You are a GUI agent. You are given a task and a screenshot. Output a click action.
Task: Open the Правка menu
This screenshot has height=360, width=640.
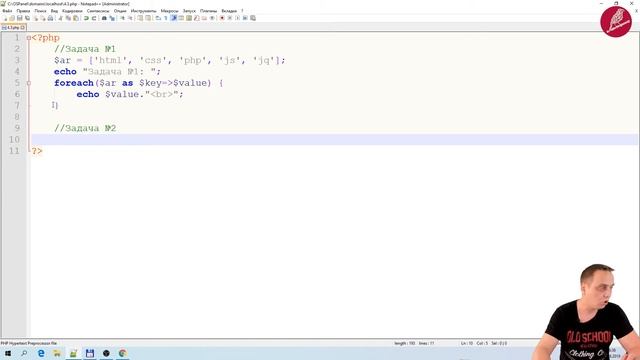pyautogui.click(x=23, y=11)
